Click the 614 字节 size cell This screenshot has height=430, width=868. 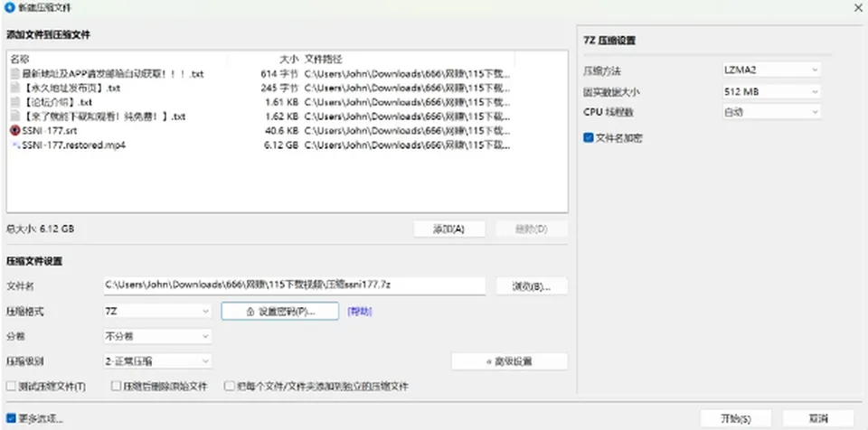pos(279,73)
